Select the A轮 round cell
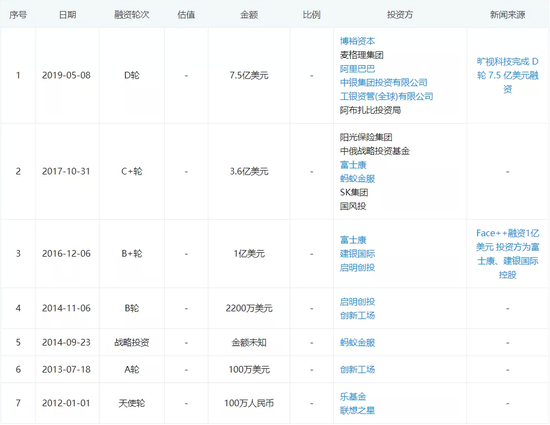Image resolution: width=550 pixels, height=425 pixels. (132, 369)
